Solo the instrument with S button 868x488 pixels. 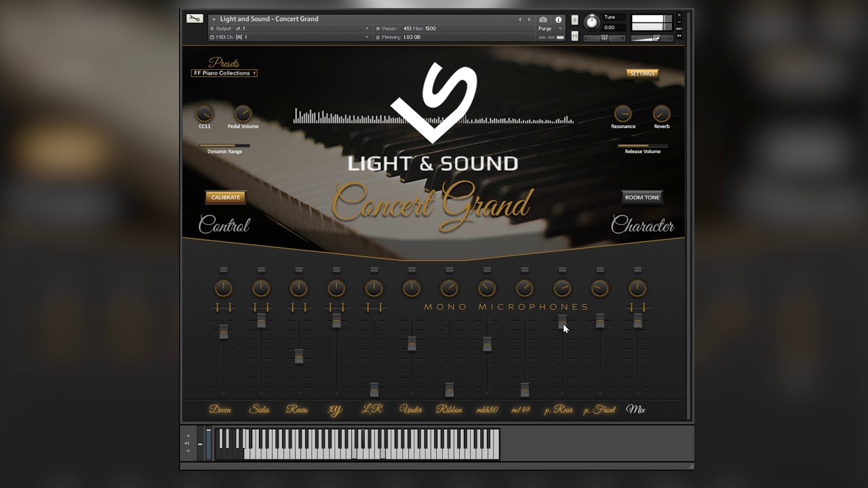(x=575, y=20)
